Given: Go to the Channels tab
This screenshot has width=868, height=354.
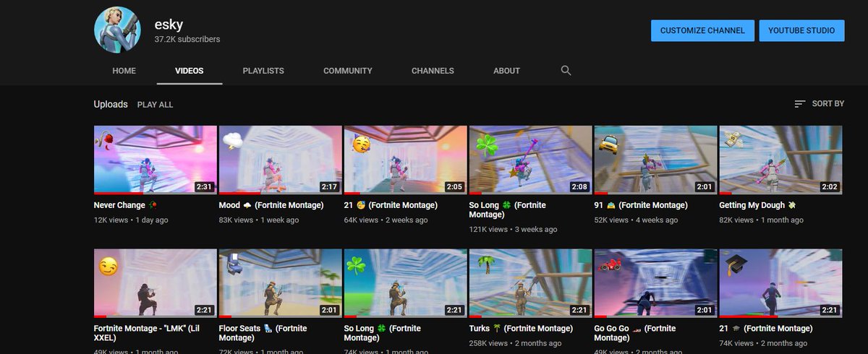Looking at the screenshot, I should tap(433, 71).
